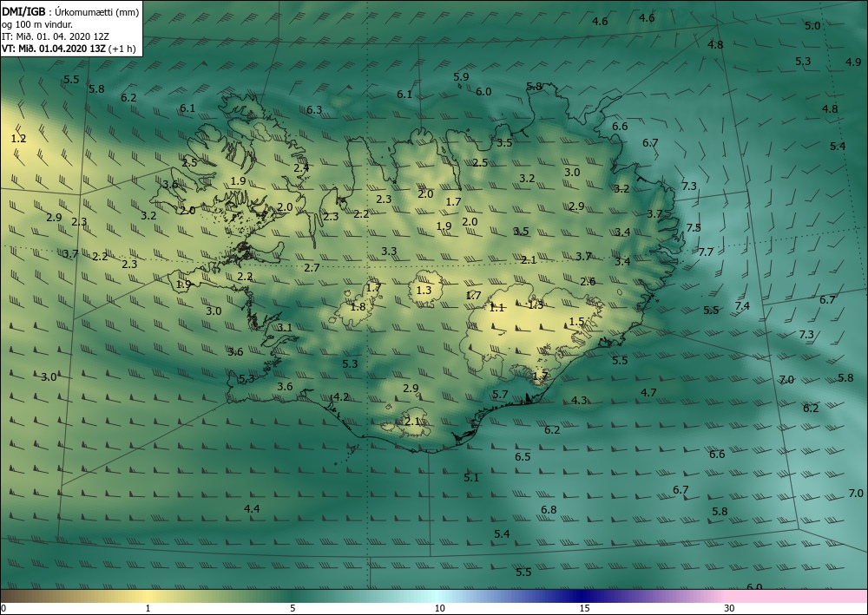
Task: Click the 2.6 value on the map
Action: pos(588,282)
